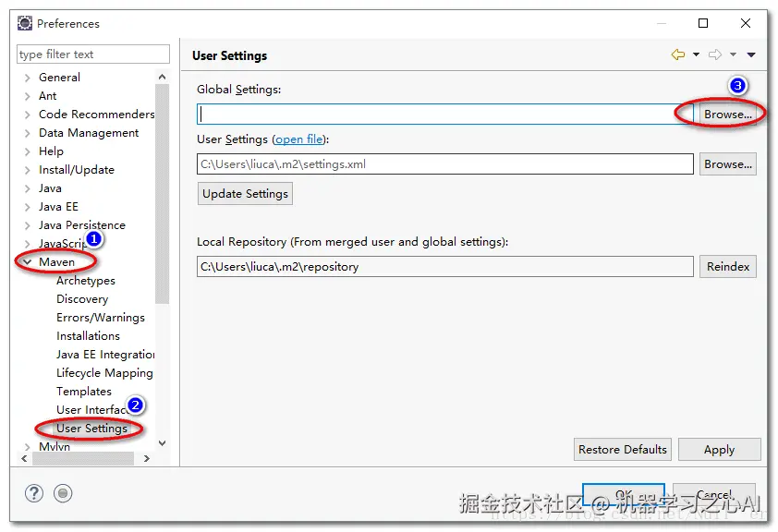The height and width of the screenshot is (532, 778).
Task: Click Restore Defaults button
Action: [x=623, y=449]
